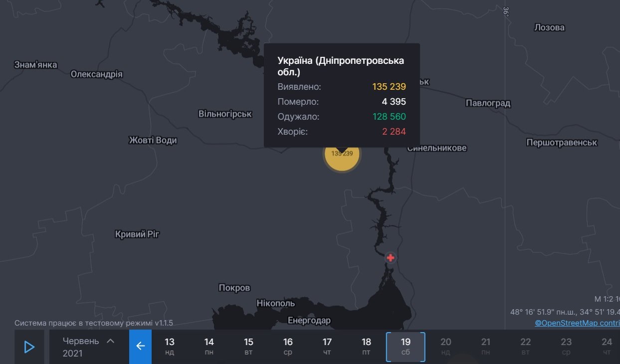Switch to date 24 чт
The image size is (620, 364).
(607, 346)
